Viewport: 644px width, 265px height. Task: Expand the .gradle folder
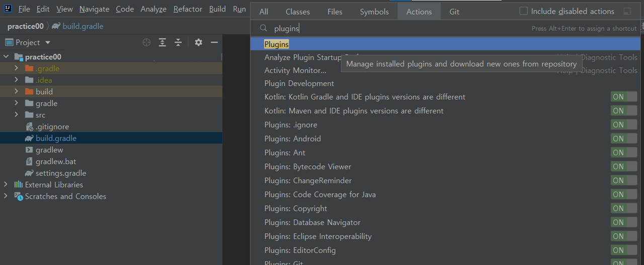pyautogui.click(x=17, y=69)
